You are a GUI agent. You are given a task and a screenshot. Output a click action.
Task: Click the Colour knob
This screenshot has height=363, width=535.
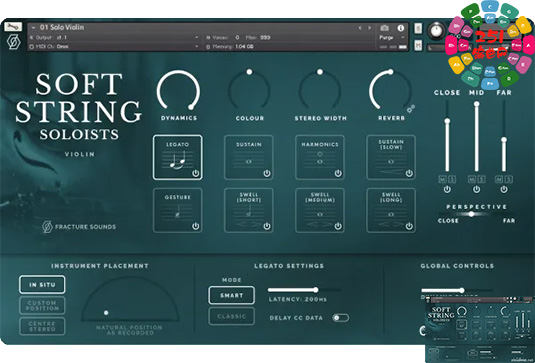pos(249,90)
